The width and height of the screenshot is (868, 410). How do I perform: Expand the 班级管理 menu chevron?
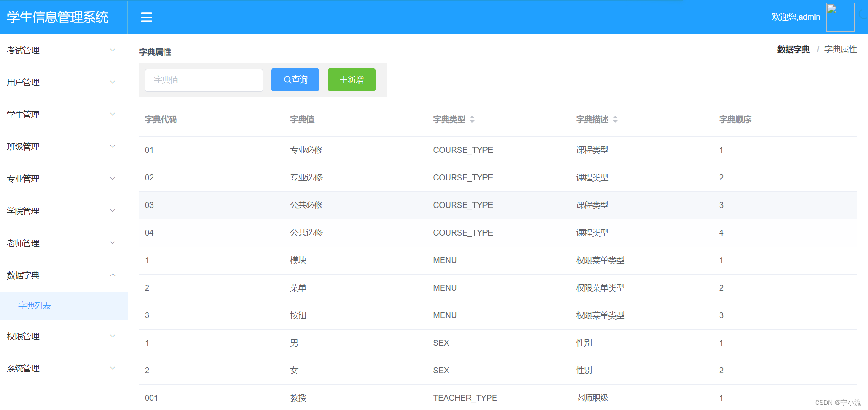pos(113,146)
